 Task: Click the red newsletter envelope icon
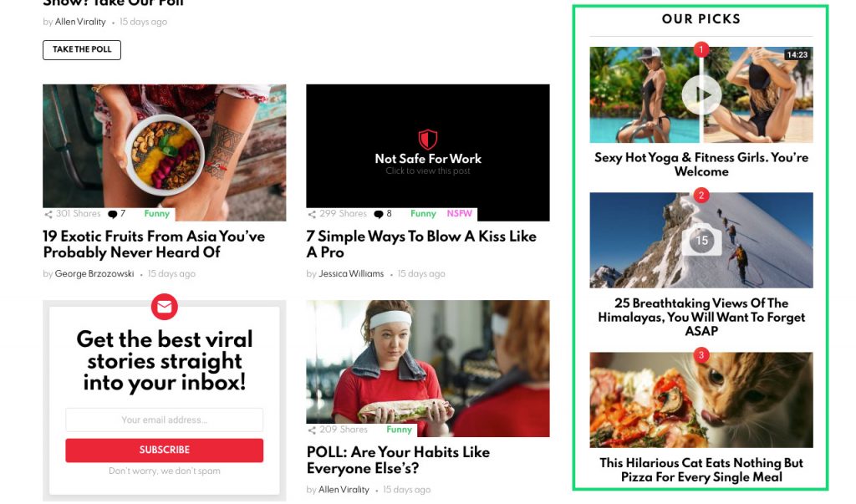[x=165, y=307]
